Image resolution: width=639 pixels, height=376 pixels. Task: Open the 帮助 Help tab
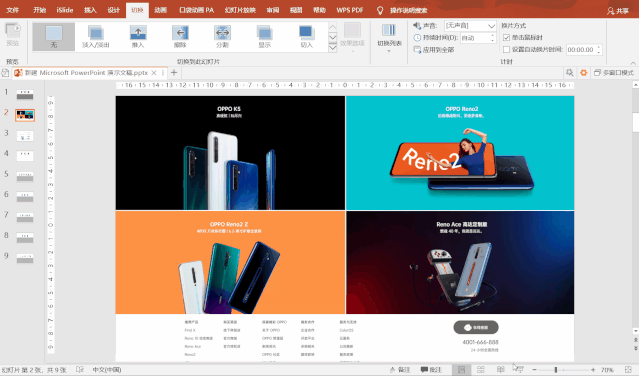[319, 10]
